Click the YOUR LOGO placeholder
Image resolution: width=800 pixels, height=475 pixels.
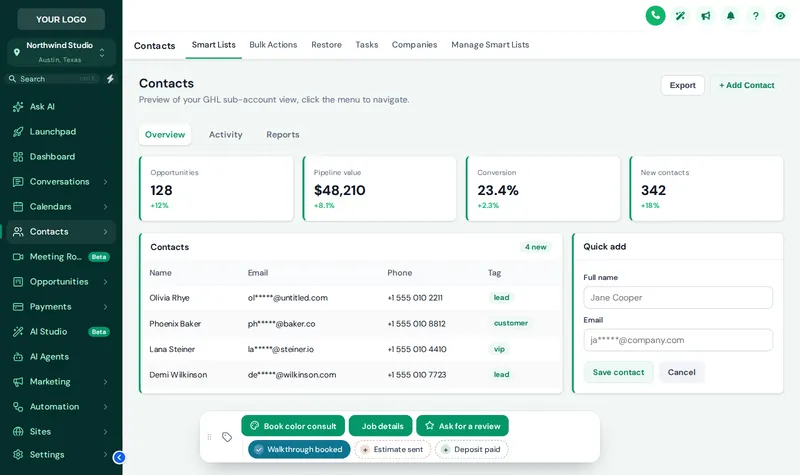[61, 19]
